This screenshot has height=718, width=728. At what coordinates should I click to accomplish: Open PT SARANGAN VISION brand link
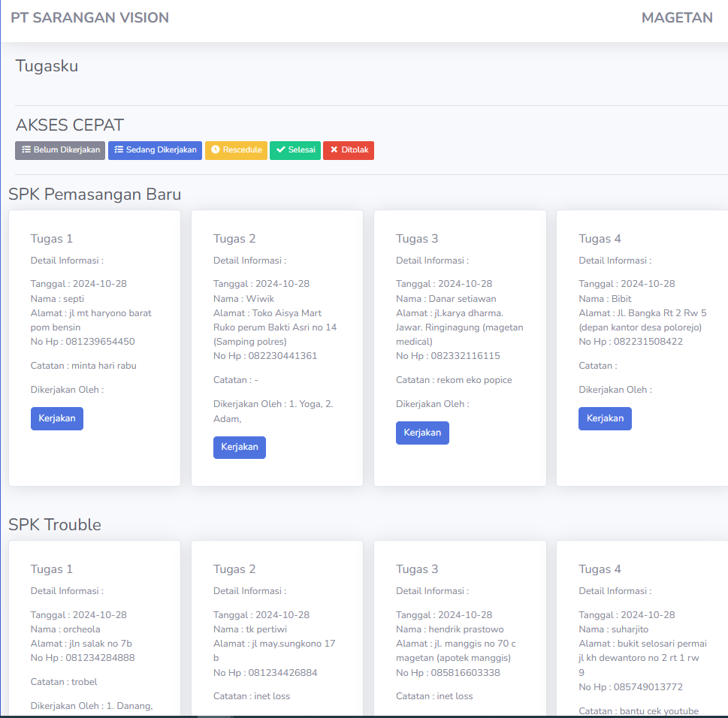click(x=89, y=17)
